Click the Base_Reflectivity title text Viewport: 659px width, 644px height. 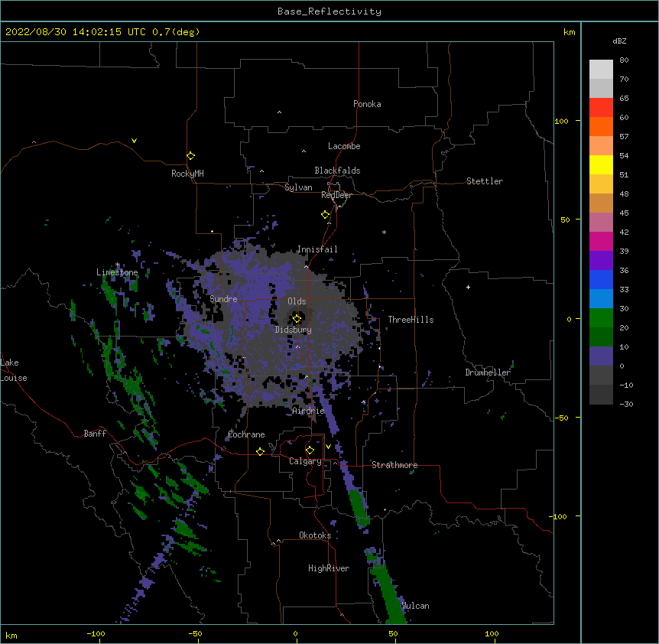pyautogui.click(x=329, y=11)
